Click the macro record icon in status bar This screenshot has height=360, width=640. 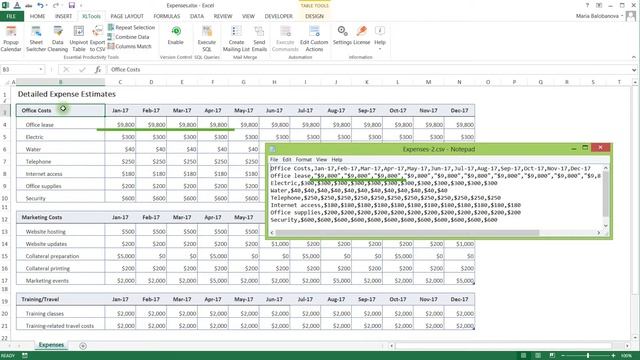click(25, 356)
